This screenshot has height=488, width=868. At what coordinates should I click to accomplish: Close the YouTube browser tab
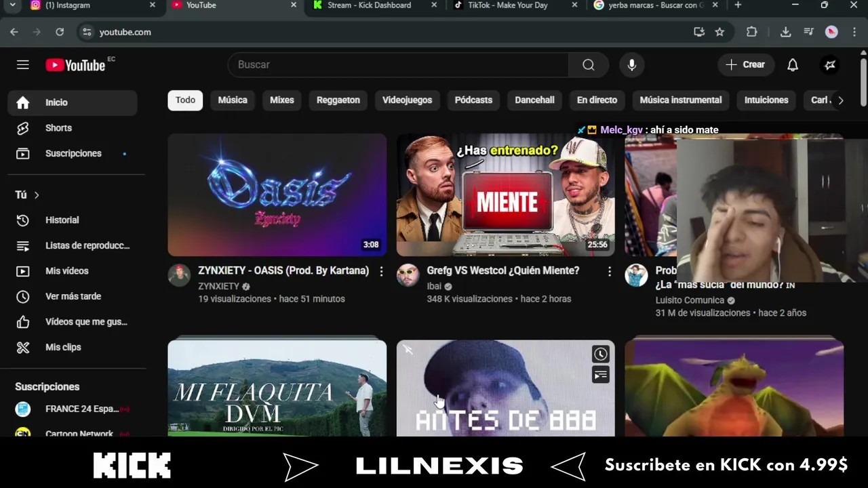[x=294, y=5]
